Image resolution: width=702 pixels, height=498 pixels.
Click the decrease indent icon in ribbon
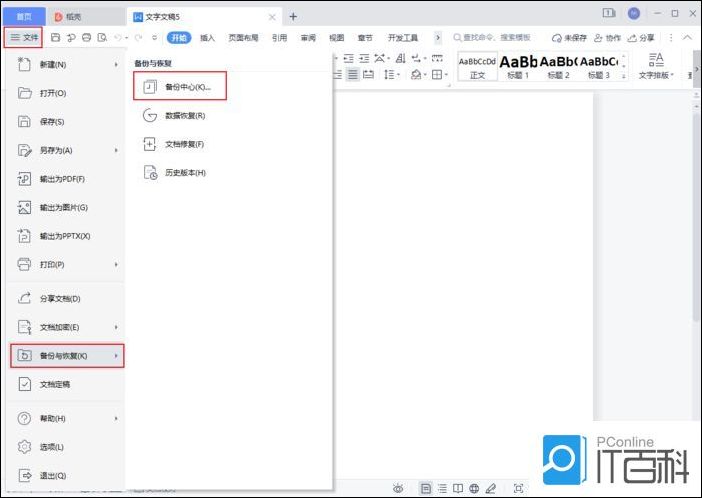(x=349, y=58)
